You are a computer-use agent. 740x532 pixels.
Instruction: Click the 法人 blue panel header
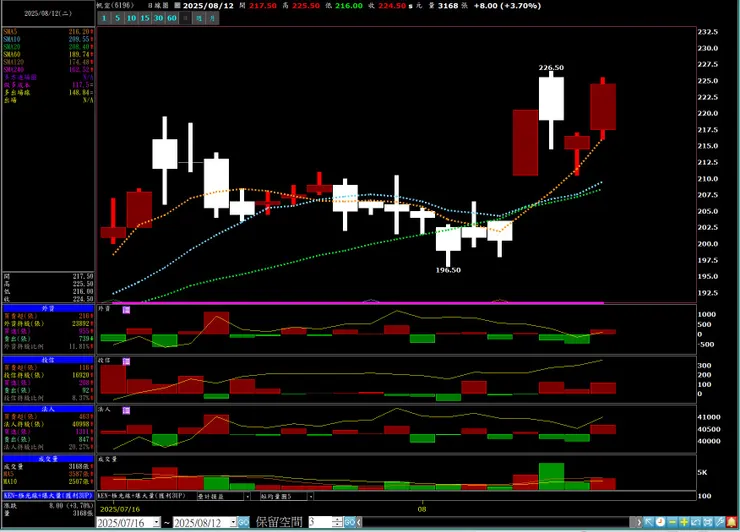click(48, 409)
